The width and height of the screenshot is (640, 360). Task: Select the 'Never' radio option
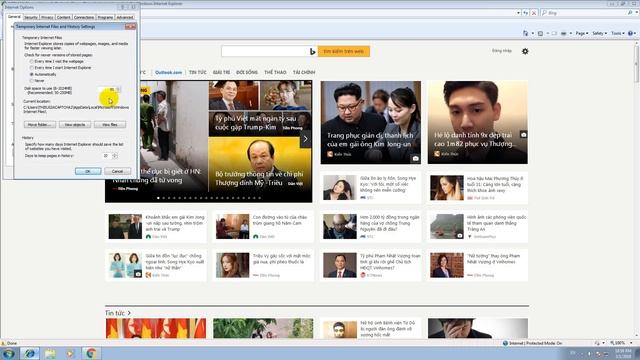pos(31,81)
